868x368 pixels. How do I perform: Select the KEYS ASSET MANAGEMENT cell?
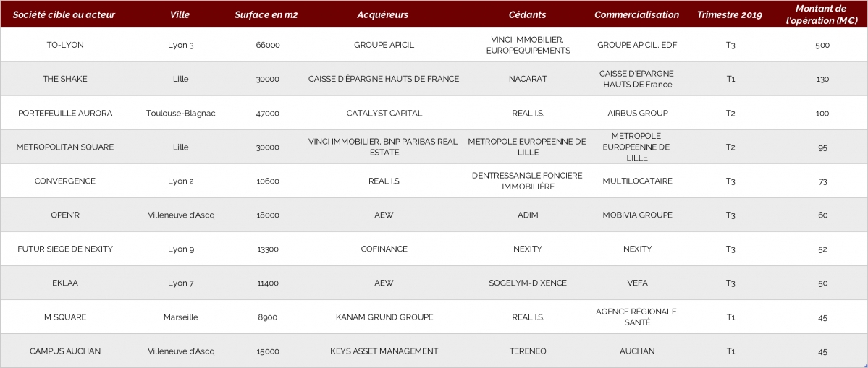click(384, 351)
